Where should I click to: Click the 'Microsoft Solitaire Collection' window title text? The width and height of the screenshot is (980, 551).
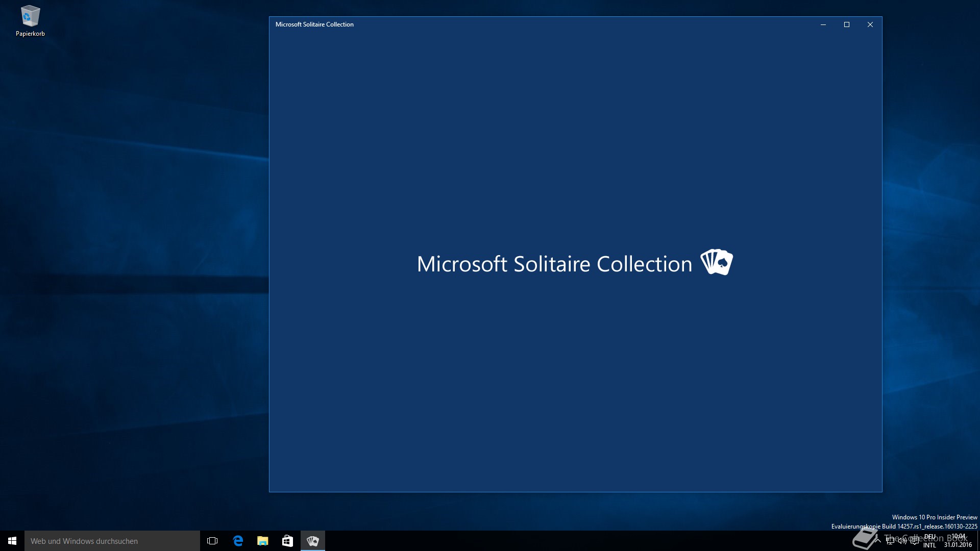coord(314,24)
